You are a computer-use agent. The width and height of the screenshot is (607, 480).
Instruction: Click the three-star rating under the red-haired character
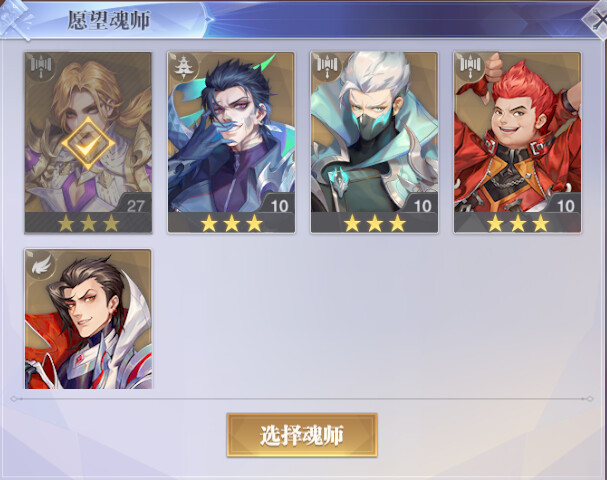pos(518,223)
